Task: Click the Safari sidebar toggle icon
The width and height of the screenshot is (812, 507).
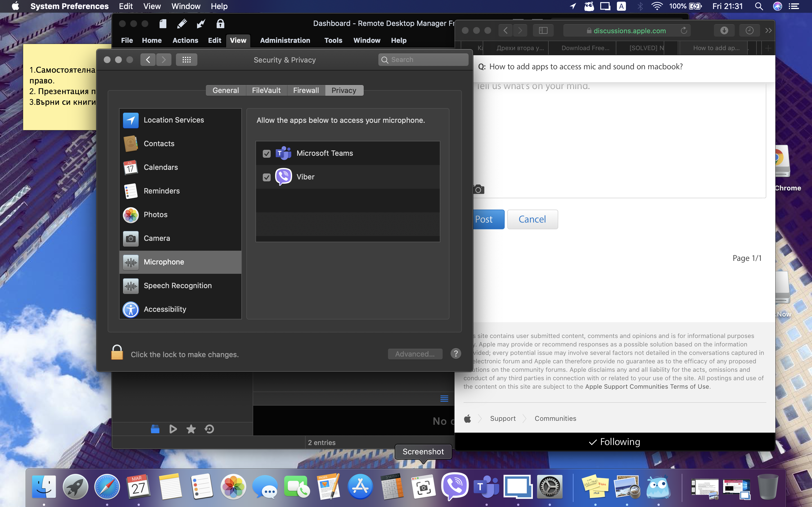Action: pos(543,31)
